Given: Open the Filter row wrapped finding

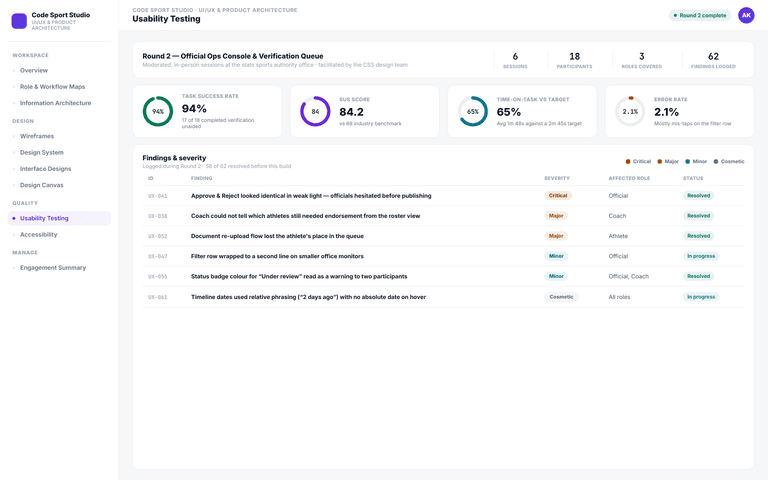Looking at the screenshot, I should pos(277,256).
